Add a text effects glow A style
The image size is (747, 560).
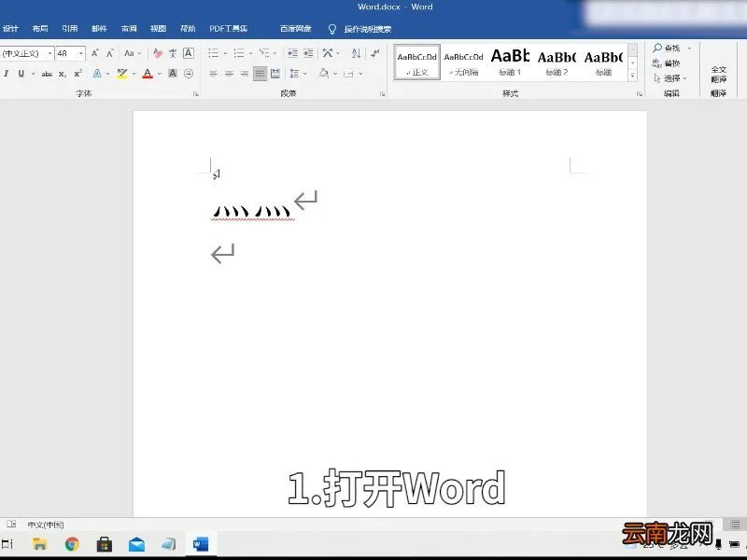point(97,74)
